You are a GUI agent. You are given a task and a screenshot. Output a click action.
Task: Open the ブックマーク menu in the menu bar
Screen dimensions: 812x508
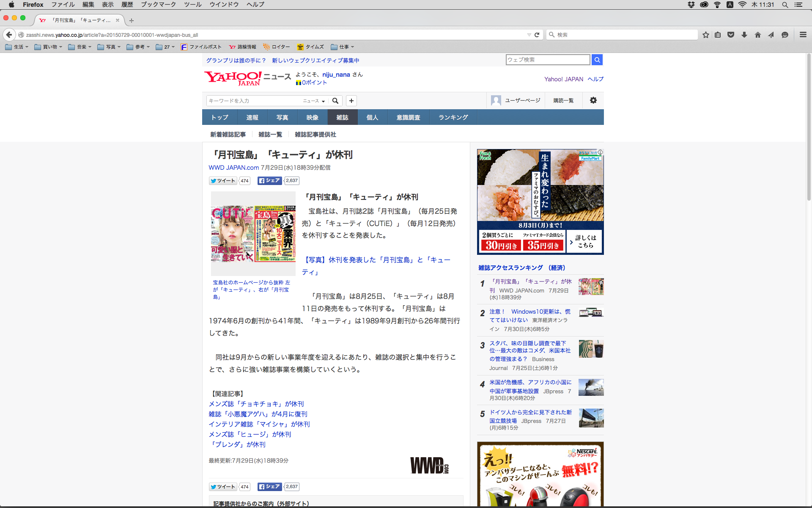[158, 5]
